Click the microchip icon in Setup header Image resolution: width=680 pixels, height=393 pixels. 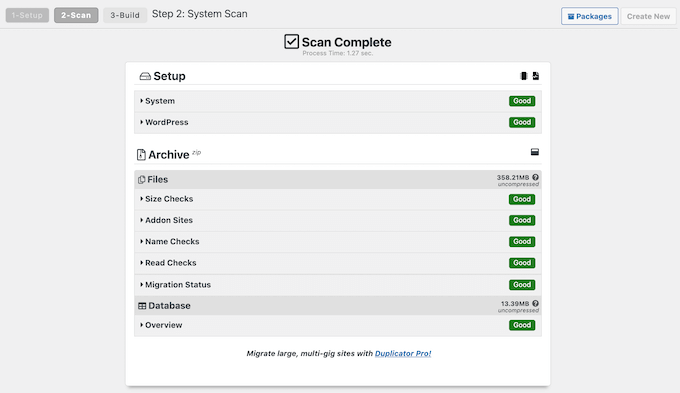click(523, 76)
